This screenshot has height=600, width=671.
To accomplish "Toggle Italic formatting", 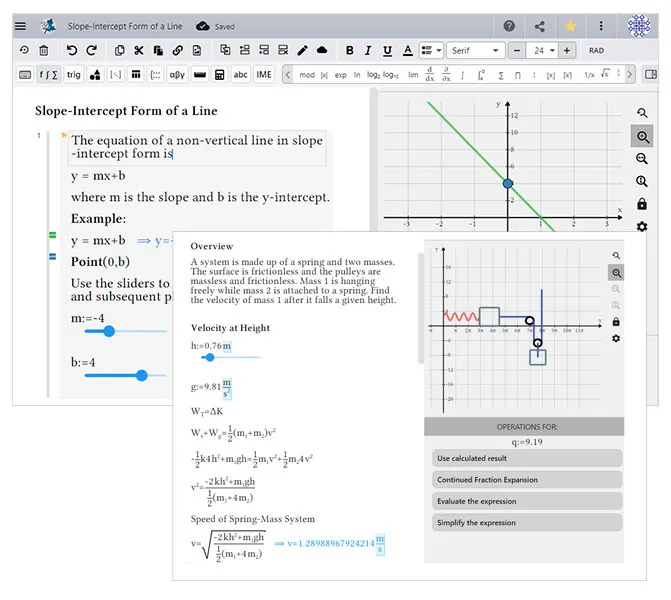I will click(x=368, y=50).
